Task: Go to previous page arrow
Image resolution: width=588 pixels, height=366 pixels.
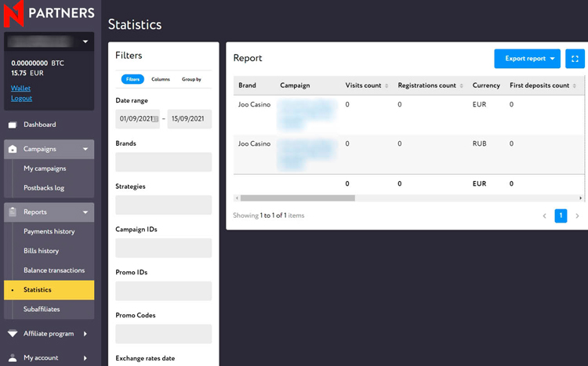Action: coord(545,216)
